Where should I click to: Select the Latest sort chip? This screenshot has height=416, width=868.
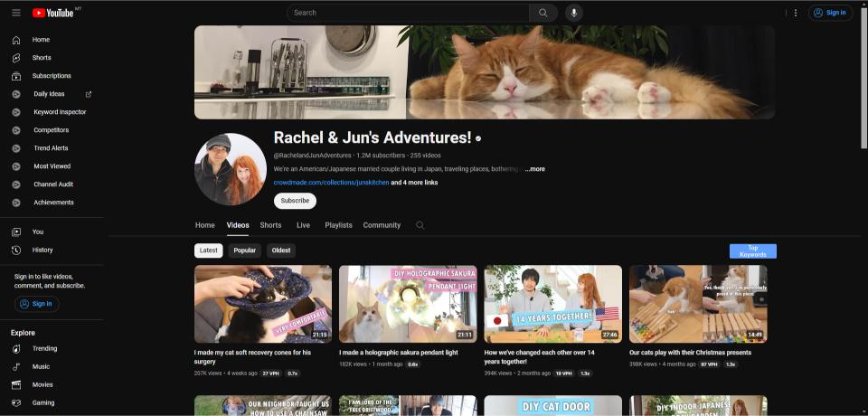coord(209,251)
